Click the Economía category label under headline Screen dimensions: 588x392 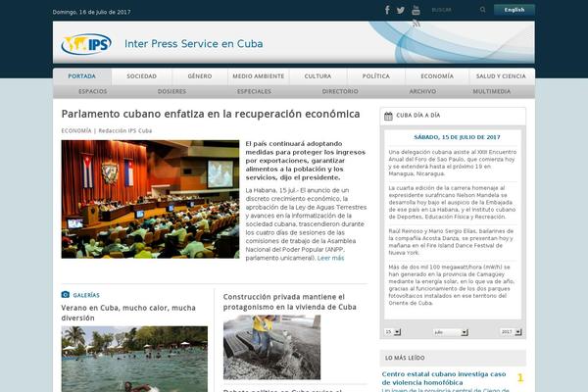pos(76,131)
